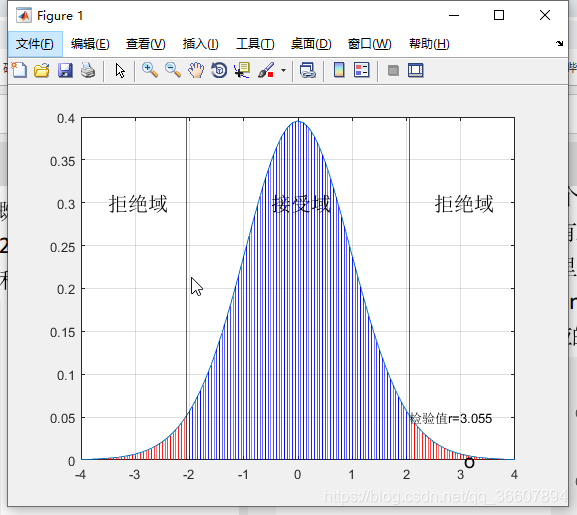The height and width of the screenshot is (515, 577).
Task: Activate the Zoom Out magnifier
Action: [x=173, y=70]
